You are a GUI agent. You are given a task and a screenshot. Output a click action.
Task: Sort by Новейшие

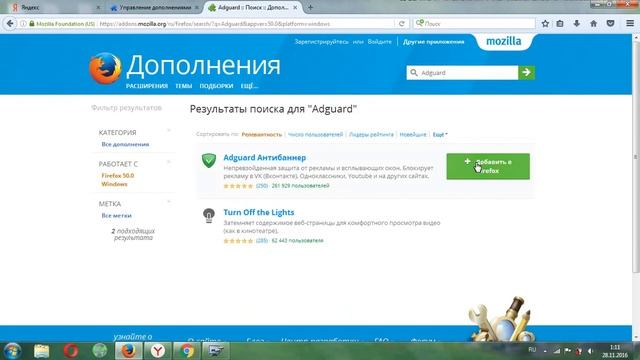click(x=413, y=134)
